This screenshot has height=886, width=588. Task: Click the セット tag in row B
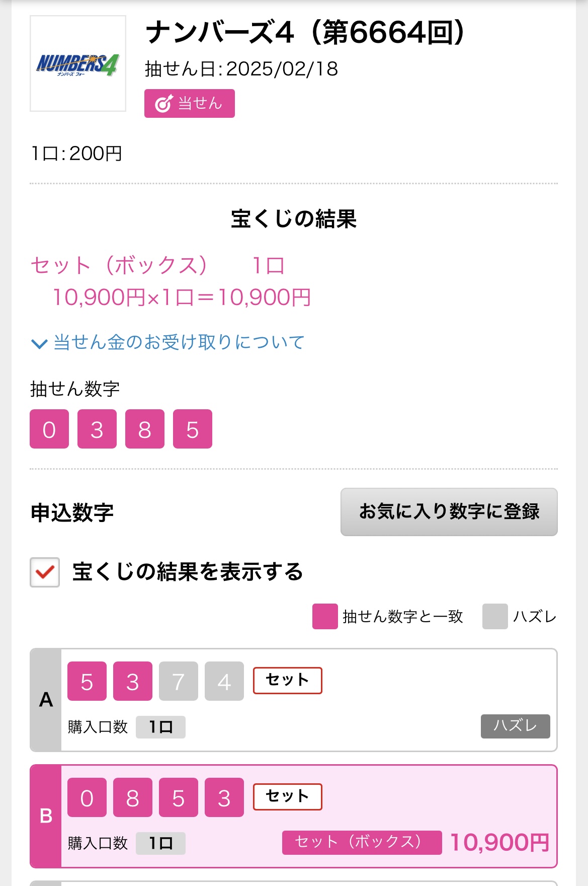(288, 797)
